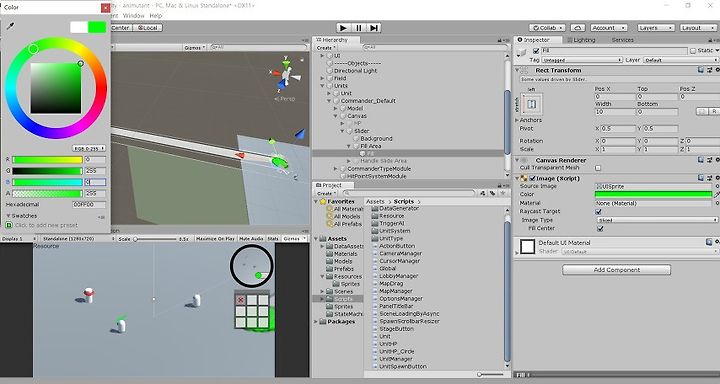720x384 pixels.
Task: Open the Rect Transform anchor presets box
Action: coord(531,104)
